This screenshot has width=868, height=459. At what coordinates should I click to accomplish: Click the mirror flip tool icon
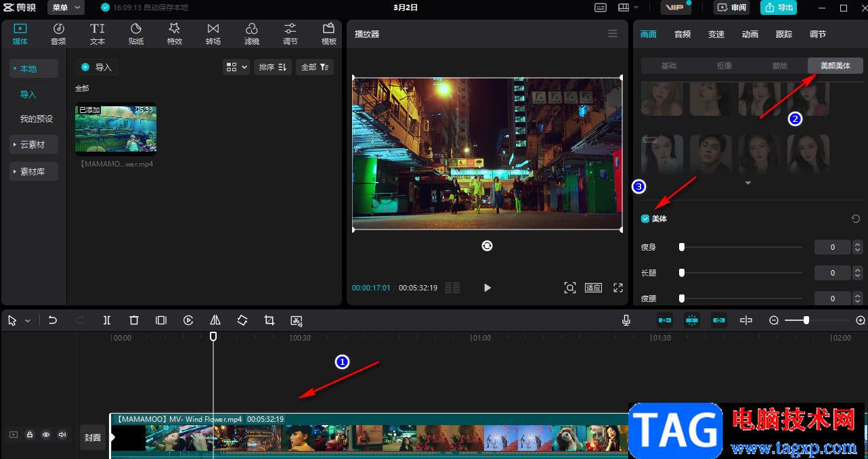[x=215, y=320]
